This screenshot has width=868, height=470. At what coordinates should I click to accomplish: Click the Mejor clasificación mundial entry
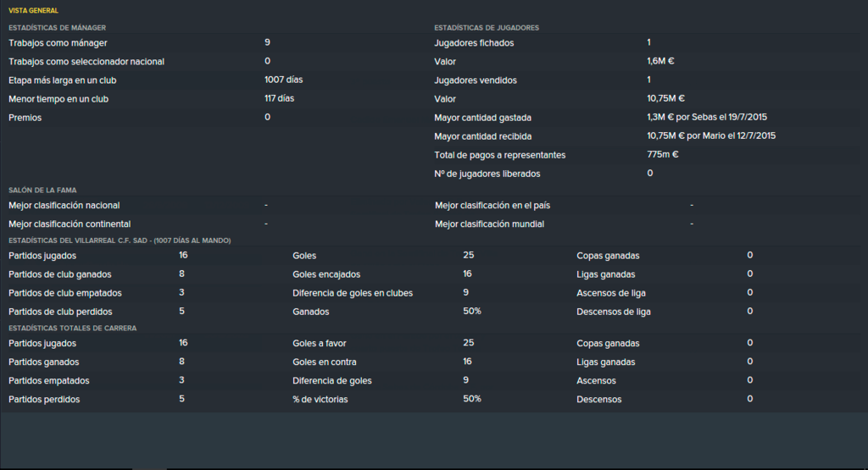coord(489,224)
